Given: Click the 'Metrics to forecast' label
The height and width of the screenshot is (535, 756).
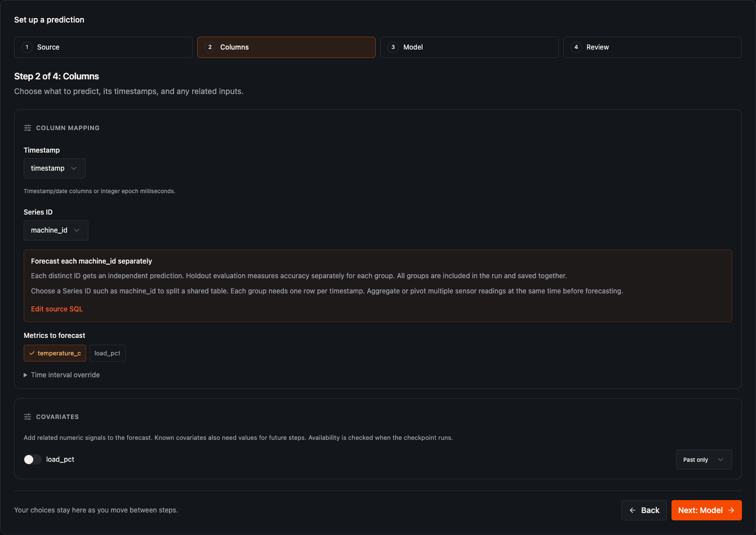Looking at the screenshot, I should tap(55, 336).
